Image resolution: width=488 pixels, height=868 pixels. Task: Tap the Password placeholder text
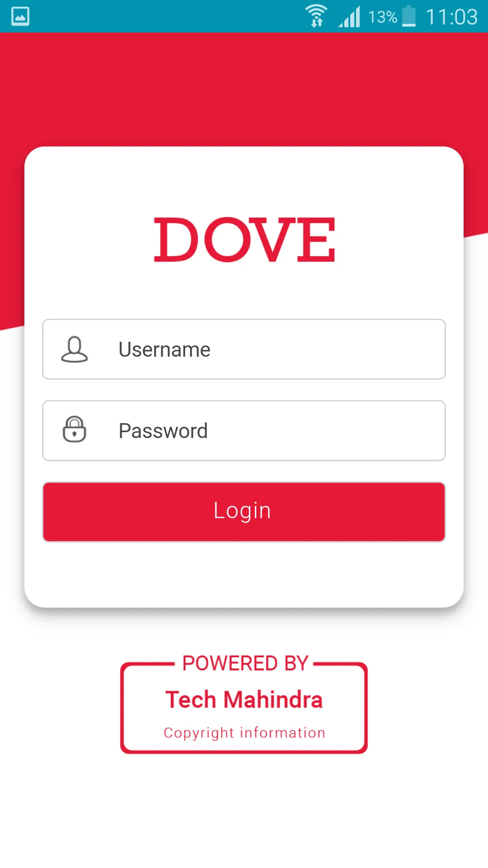pos(163,431)
